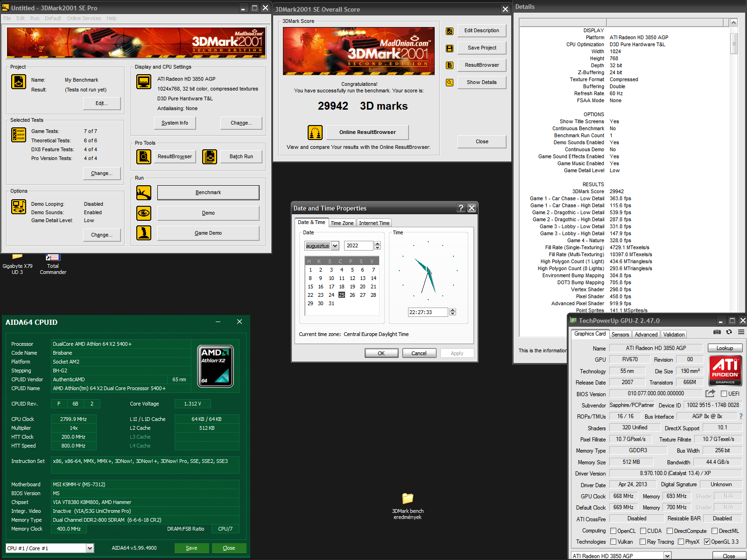Open the 3DMark bench eredmények desktop folder

[x=408, y=506]
